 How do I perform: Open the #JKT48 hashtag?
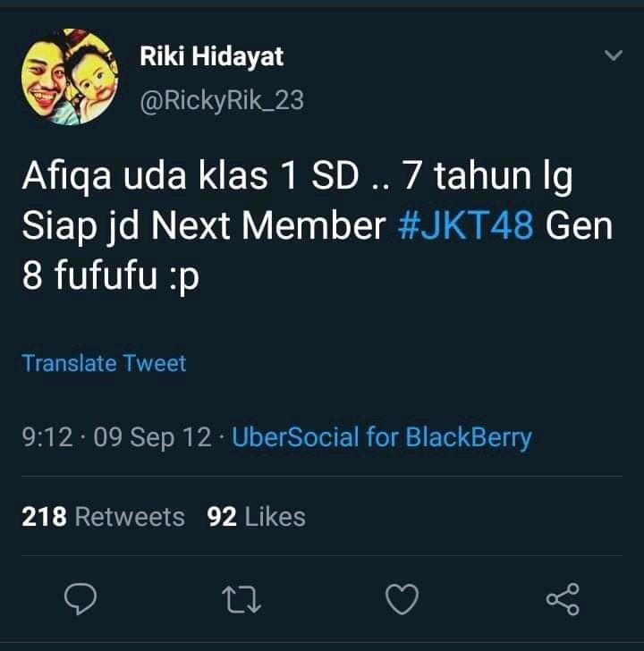point(465,226)
